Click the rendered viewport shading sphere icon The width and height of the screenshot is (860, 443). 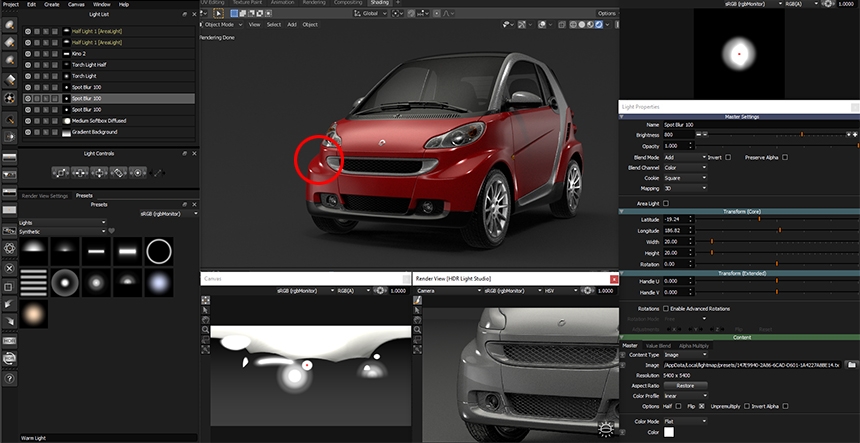pyautogui.click(x=599, y=25)
